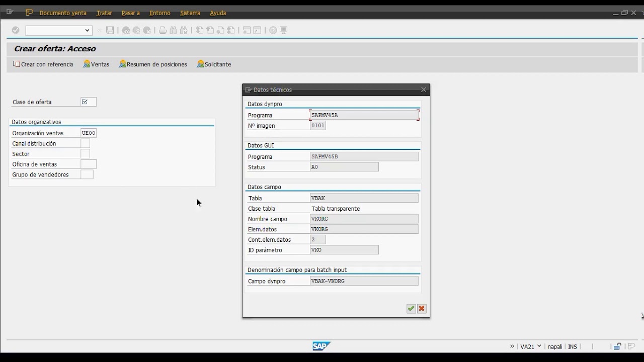Click the SAP GUI icon beside Documento venta

pos(29,13)
